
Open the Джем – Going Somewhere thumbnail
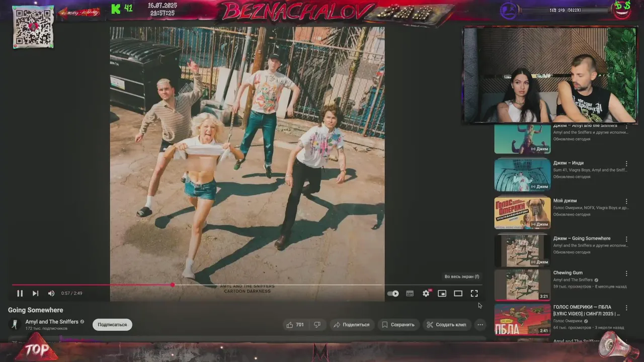tap(522, 250)
